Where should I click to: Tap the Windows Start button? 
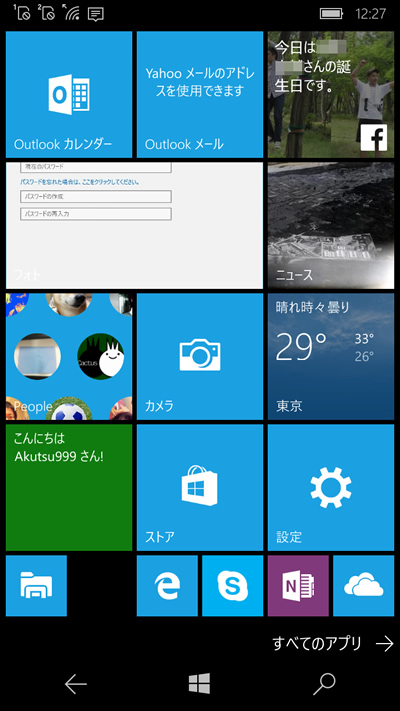tap(200, 683)
